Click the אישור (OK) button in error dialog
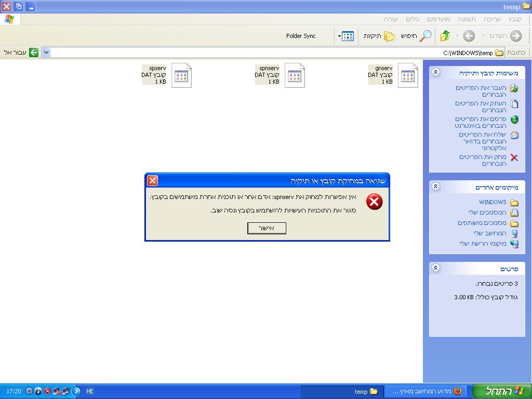 pos(267,228)
